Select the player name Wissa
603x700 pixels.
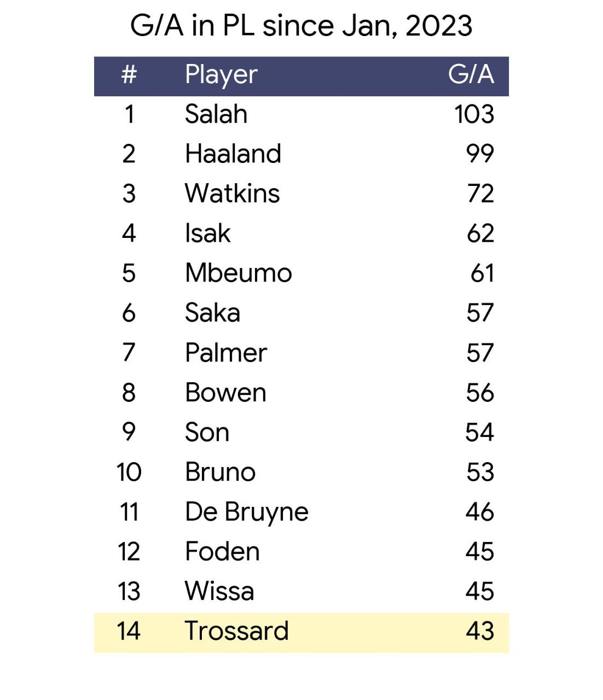219,591
